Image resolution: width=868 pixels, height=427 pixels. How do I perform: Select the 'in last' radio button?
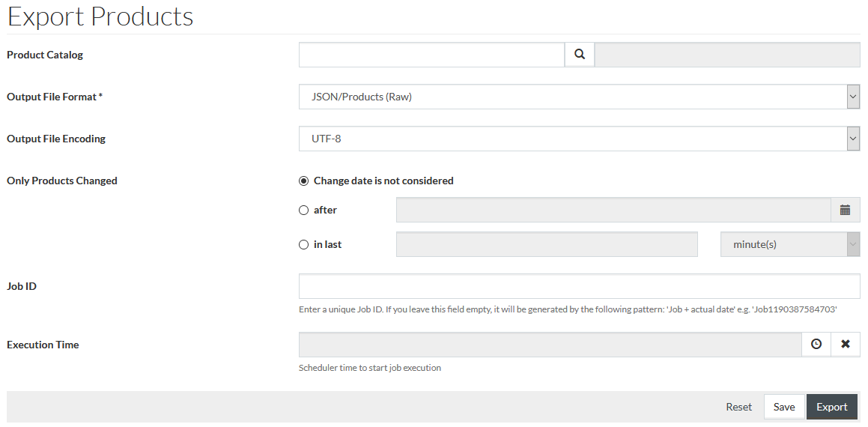[x=303, y=245]
